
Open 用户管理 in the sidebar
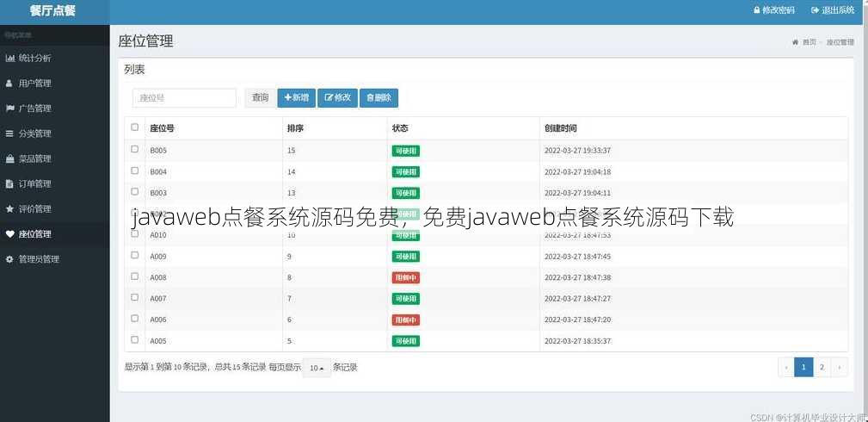(54, 84)
